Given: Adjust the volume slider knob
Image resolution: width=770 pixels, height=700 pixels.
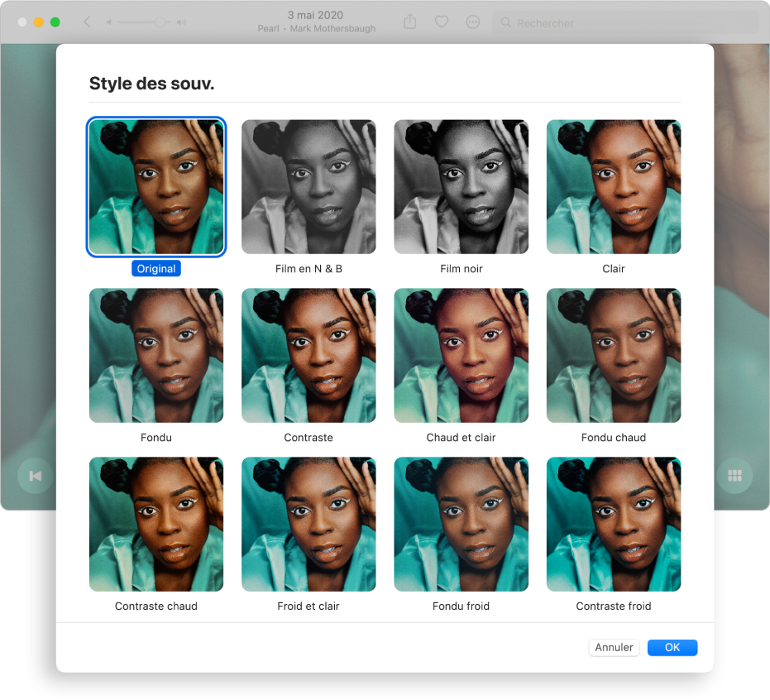Looking at the screenshot, I should click(160, 22).
